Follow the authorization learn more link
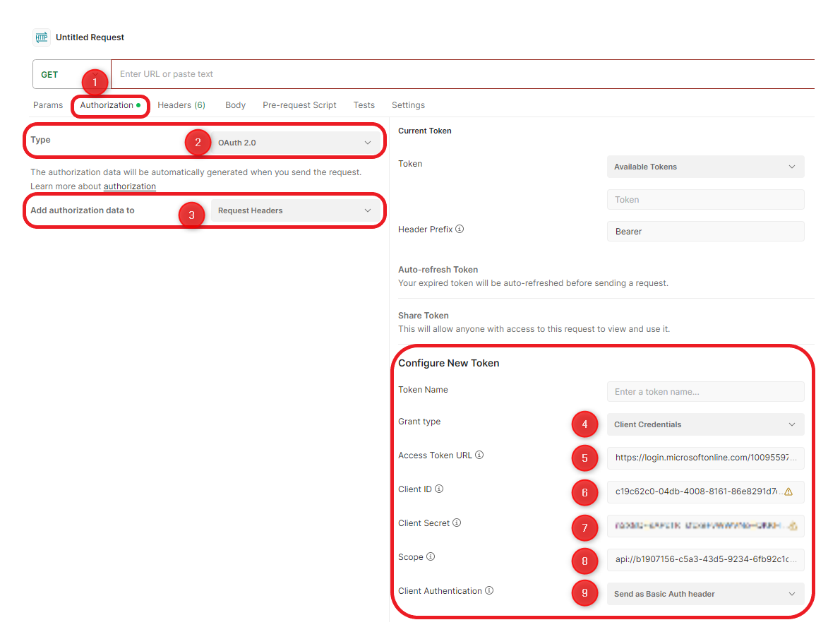 (x=130, y=186)
